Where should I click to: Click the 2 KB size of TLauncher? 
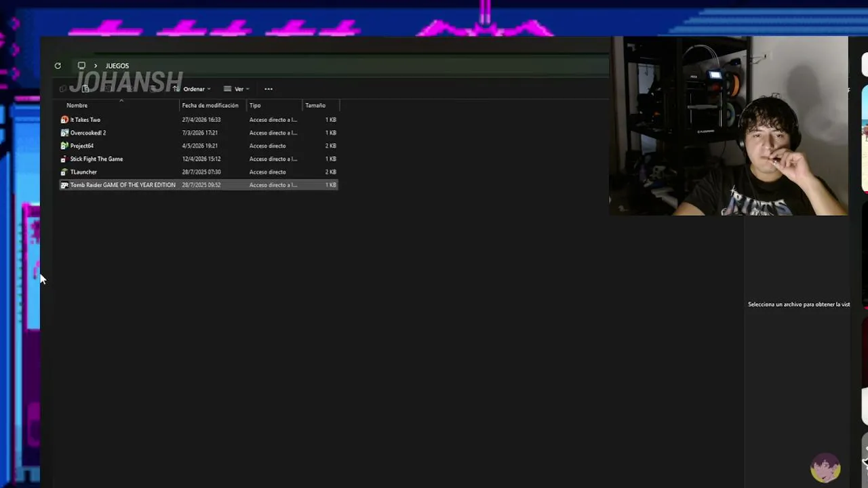[x=331, y=172]
